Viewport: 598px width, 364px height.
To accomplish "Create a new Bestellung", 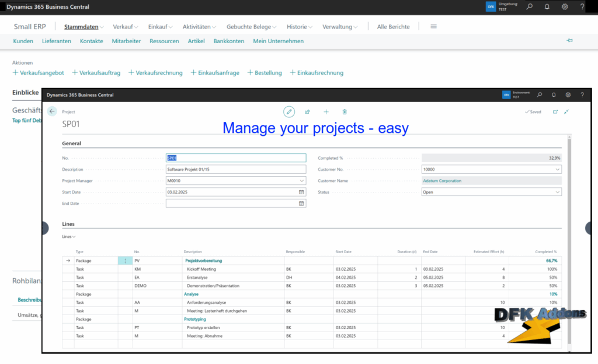I will click(x=265, y=72).
